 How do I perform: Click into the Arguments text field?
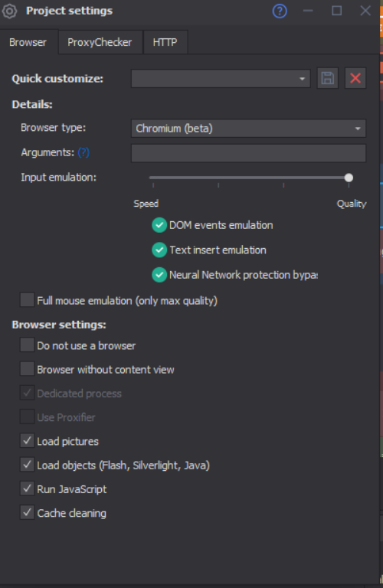(248, 153)
